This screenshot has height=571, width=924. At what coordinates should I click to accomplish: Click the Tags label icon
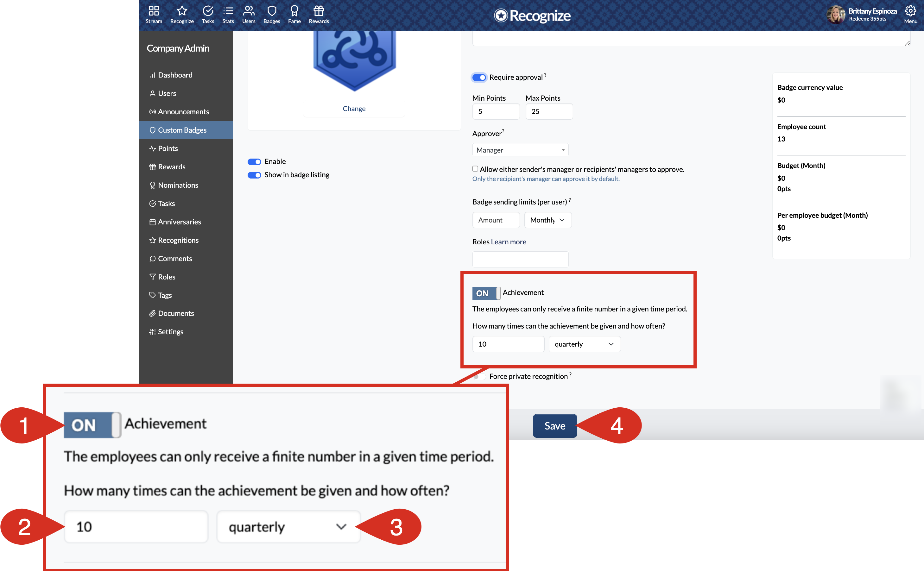pos(153,295)
